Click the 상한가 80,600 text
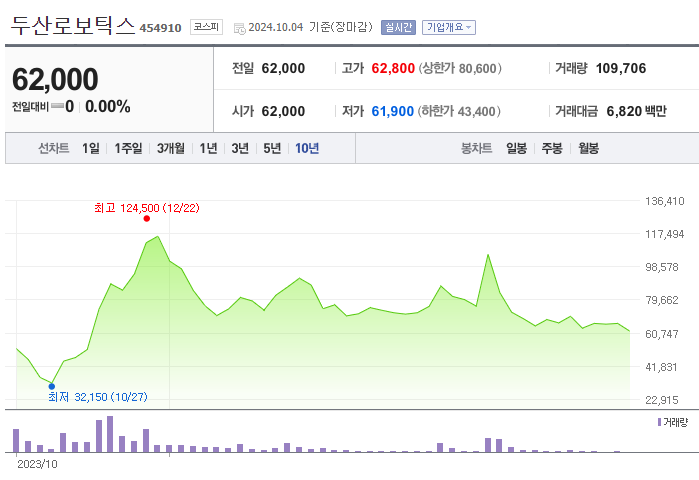 click(460, 68)
